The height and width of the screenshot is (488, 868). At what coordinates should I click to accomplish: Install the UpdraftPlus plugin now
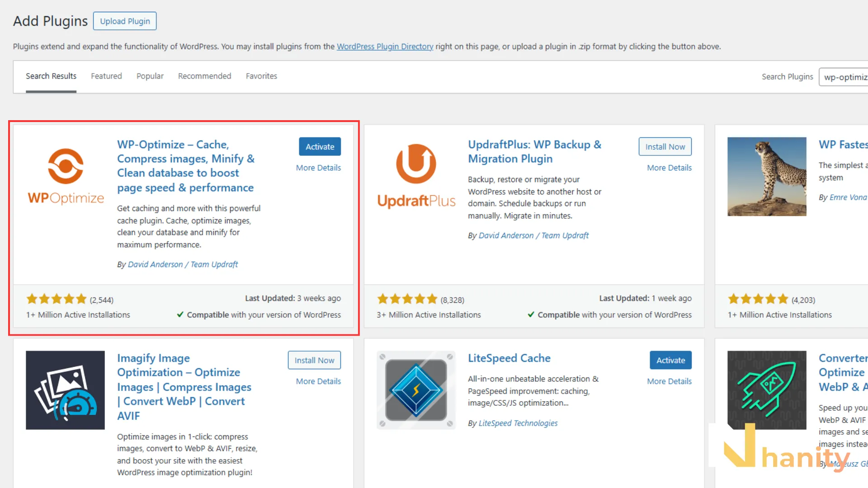point(665,146)
